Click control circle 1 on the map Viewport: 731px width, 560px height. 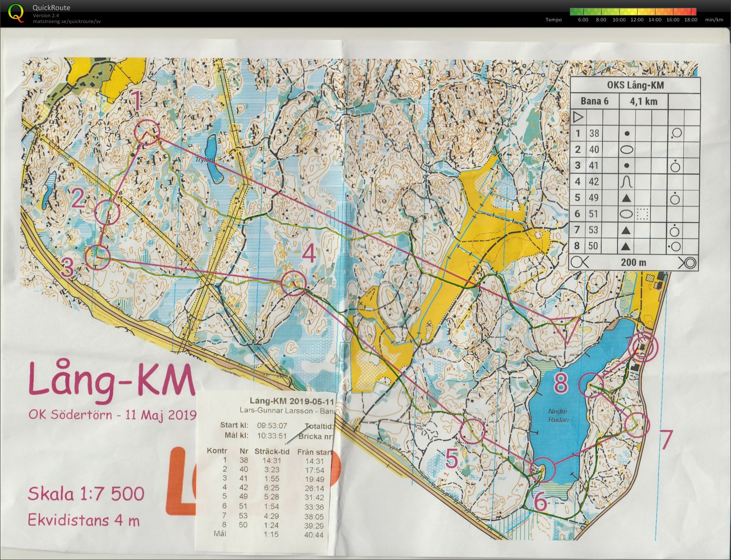[x=147, y=132]
